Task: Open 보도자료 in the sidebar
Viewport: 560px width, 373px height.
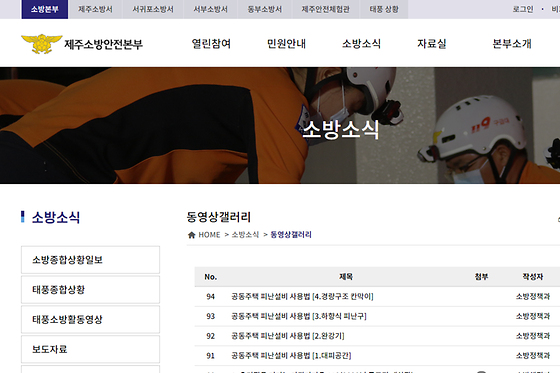Action: click(x=90, y=349)
